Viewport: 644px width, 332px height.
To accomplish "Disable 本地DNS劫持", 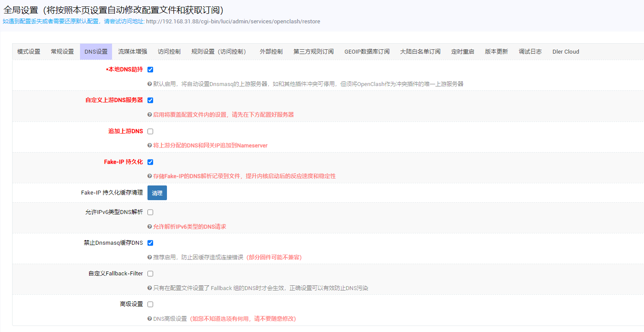I will click(x=150, y=69).
